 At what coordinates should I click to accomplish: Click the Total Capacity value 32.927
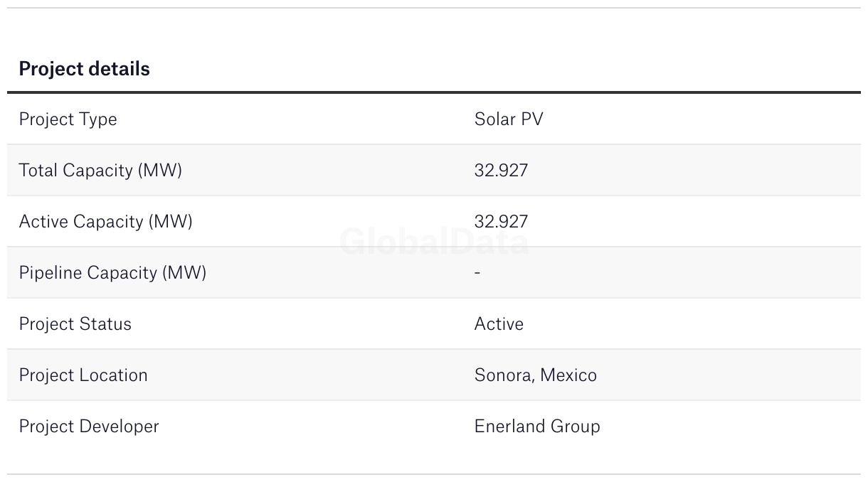[501, 171]
